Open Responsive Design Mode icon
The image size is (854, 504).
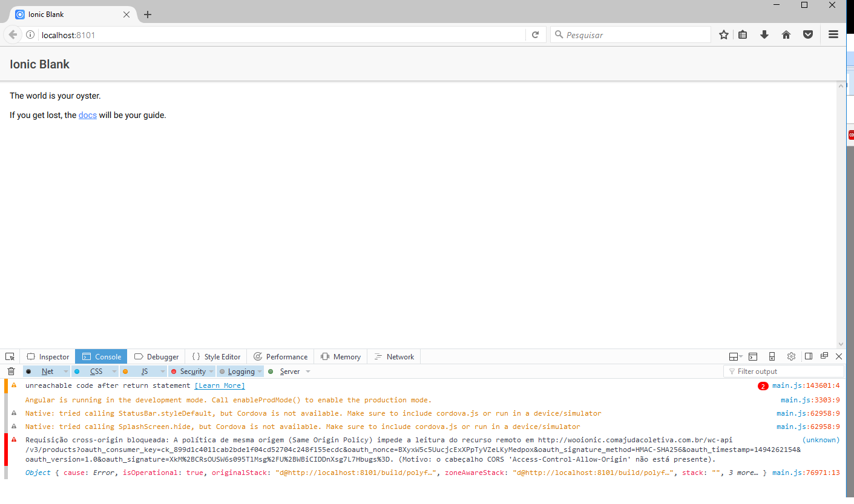[772, 356]
